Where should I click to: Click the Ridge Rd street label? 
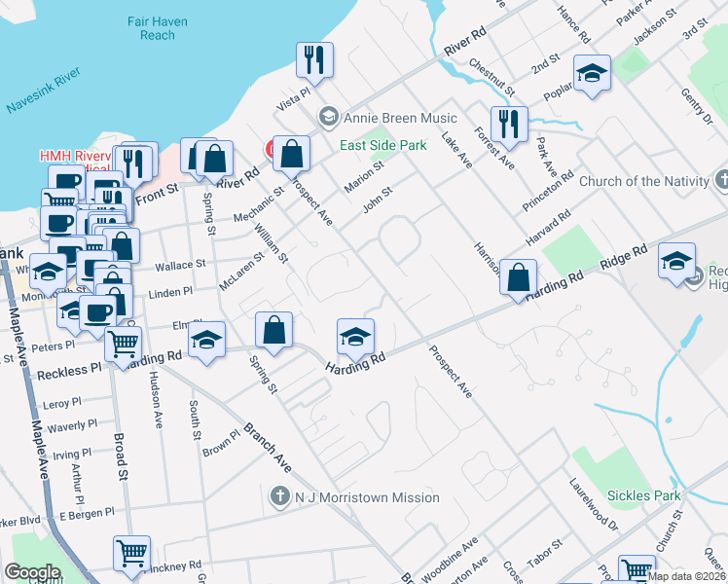pos(624,257)
